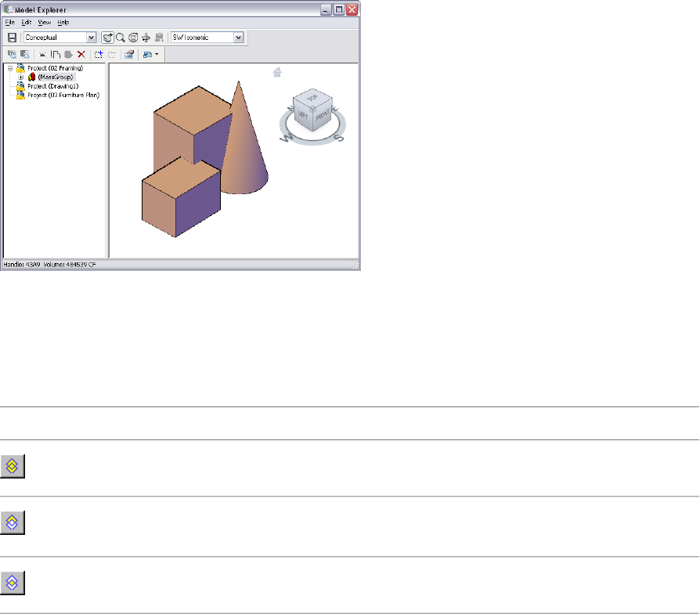
Task: Click the all-yellow double-diamond Additive icon
Action: (x=13, y=466)
